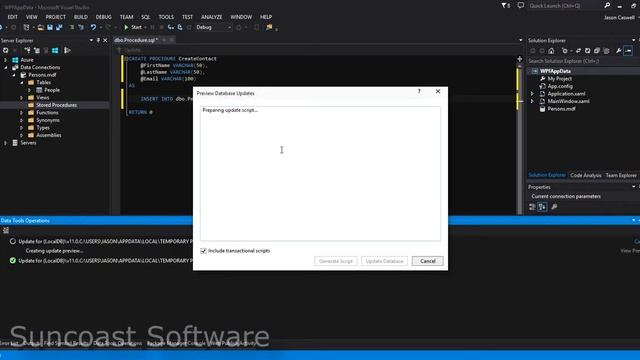Expand the Azure node in Server Explorer
Viewport: 640px width, 360px height.
click(x=5, y=60)
